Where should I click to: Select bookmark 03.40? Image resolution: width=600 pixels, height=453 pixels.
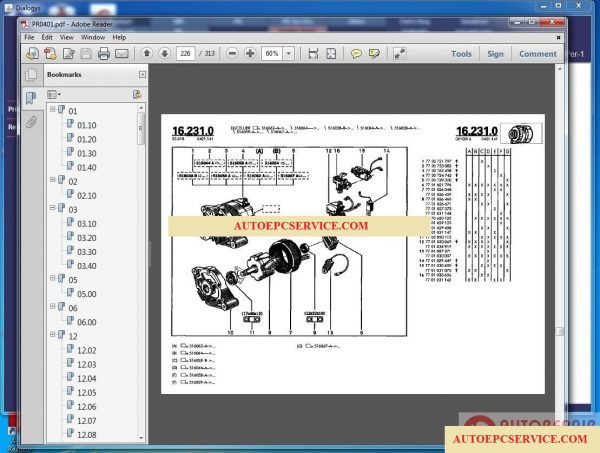[x=86, y=266]
